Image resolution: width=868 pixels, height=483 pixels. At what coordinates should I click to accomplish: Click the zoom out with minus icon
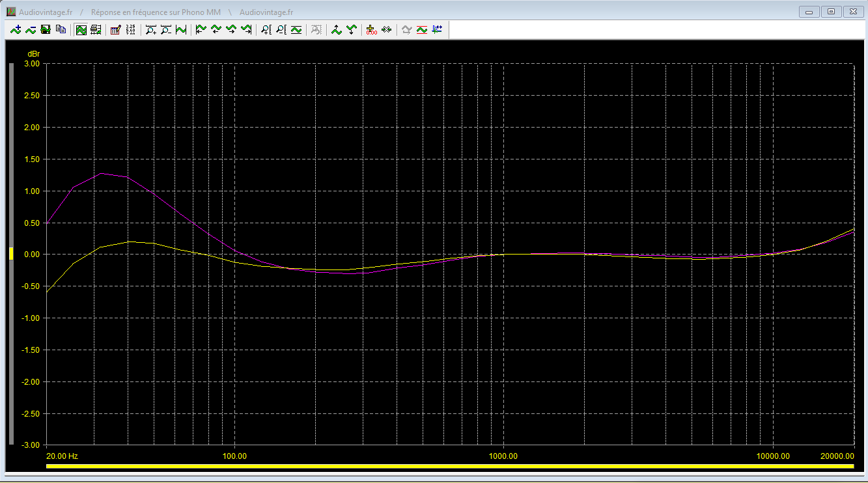(166, 29)
